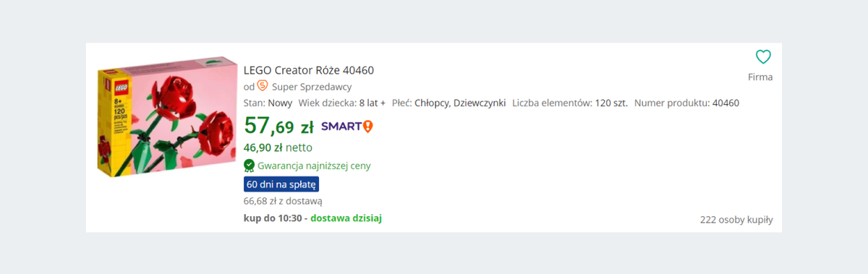The image size is (868, 274).
Task: Click the Firma label under the heart
Action: click(760, 77)
